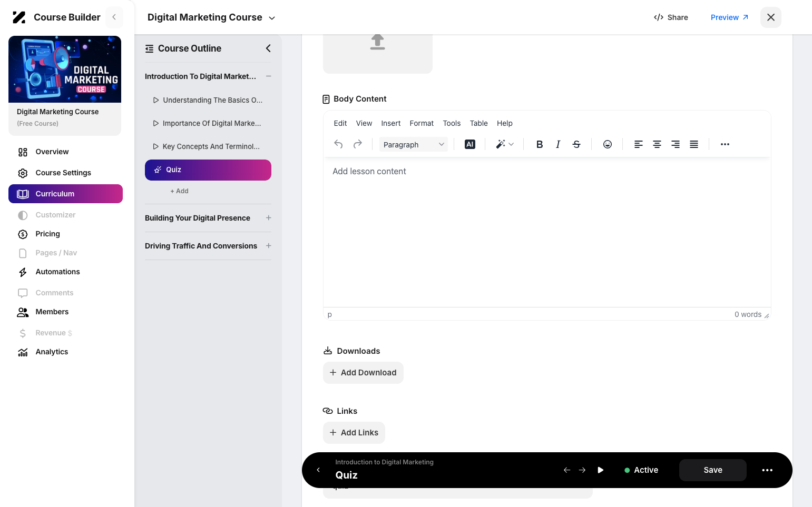Screen dimensions: 812x507
Task: Close the course builder with X
Action: [x=771, y=17]
